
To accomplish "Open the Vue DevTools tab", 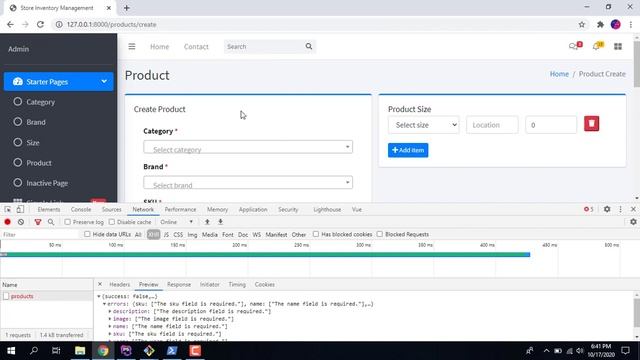I will tap(357, 209).
